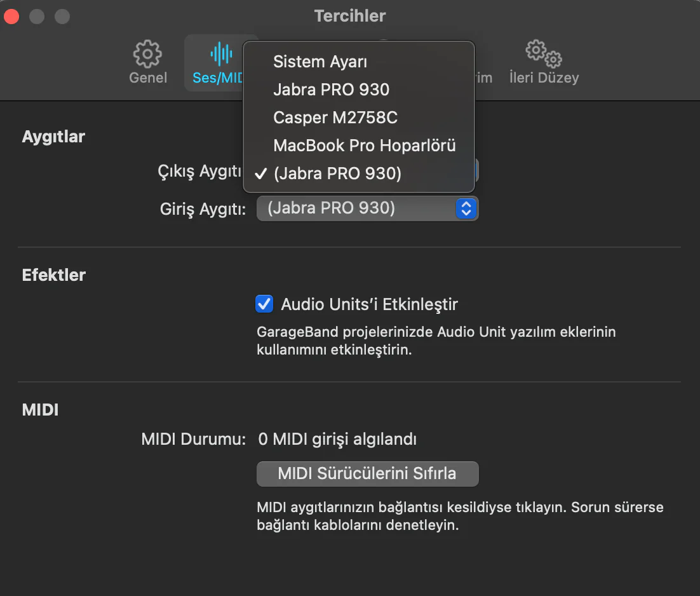Click the Ses/MIDI tab label text
Image resolution: width=700 pixels, height=596 pixels.
(x=217, y=78)
